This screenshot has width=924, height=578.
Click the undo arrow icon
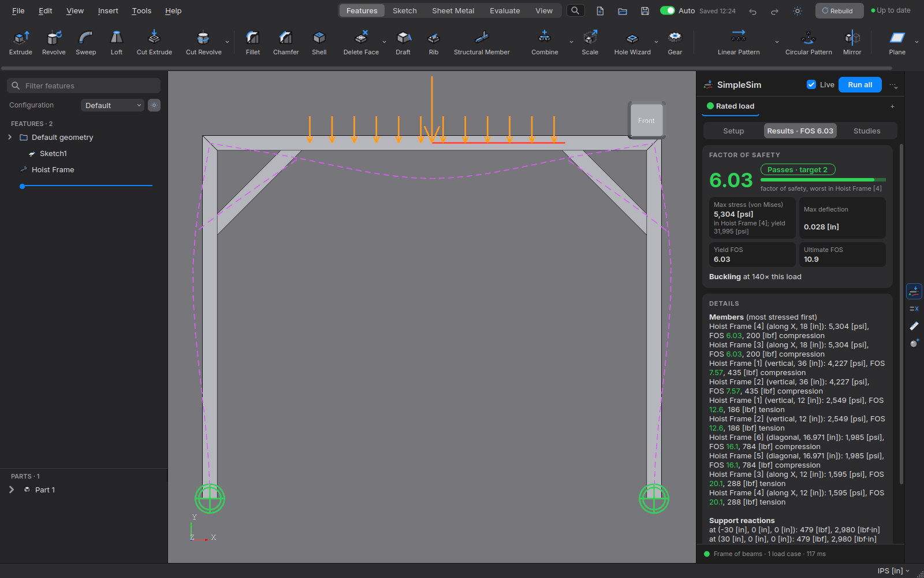(752, 11)
